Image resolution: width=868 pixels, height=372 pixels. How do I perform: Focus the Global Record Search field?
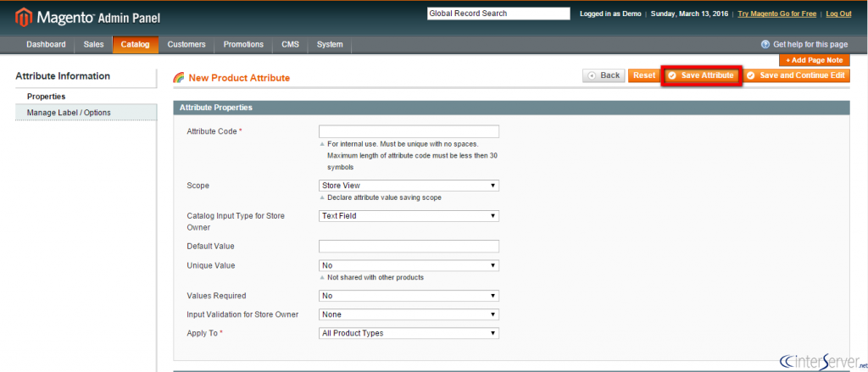pos(498,14)
